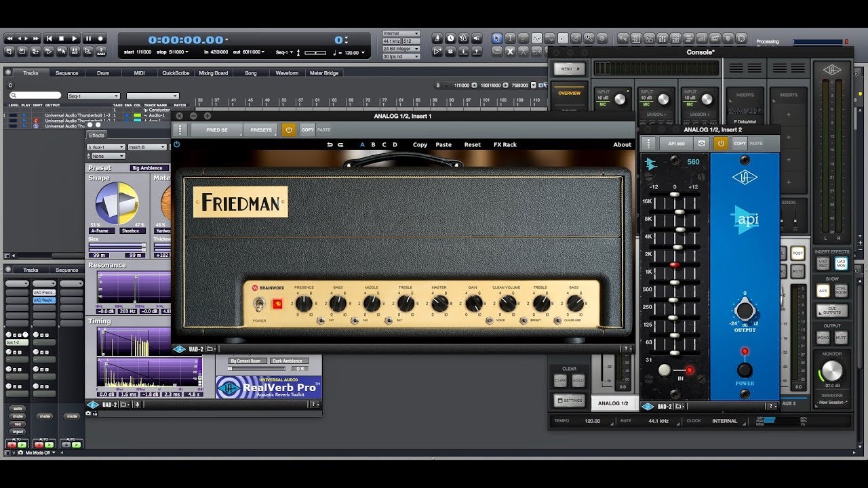Switch to the MIDI tab

pyautogui.click(x=139, y=73)
